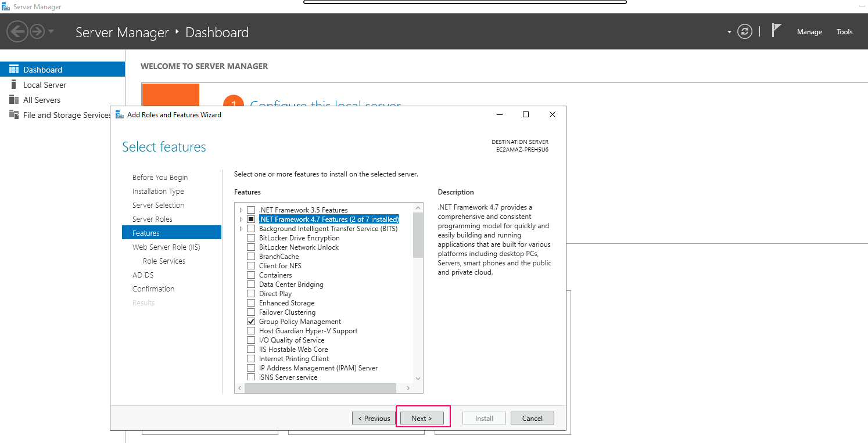Toggle .NET Framework 4.7 Features checkbox
Image resolution: width=868 pixels, height=443 pixels.
point(251,219)
